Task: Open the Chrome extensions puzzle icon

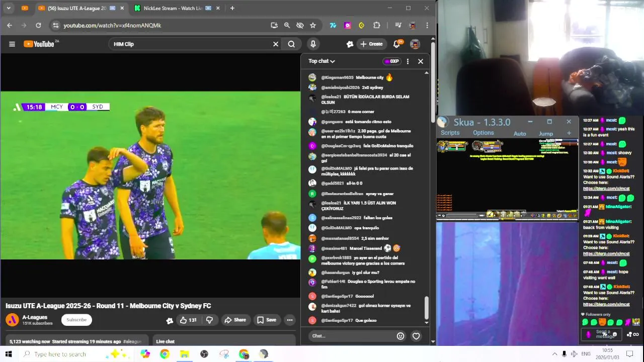Action: 376,25
